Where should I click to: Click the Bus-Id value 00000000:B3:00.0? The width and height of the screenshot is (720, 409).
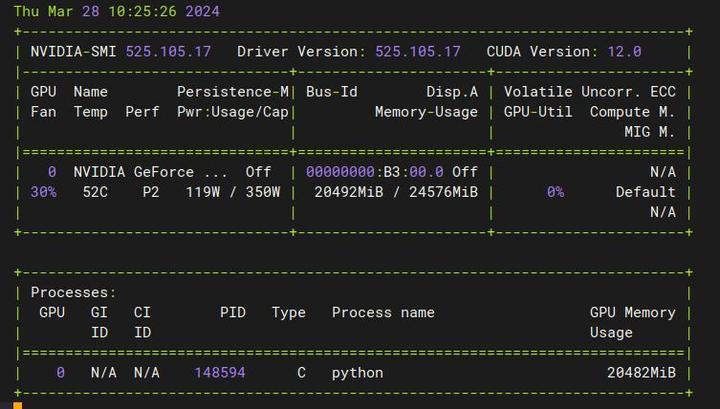pos(376,172)
